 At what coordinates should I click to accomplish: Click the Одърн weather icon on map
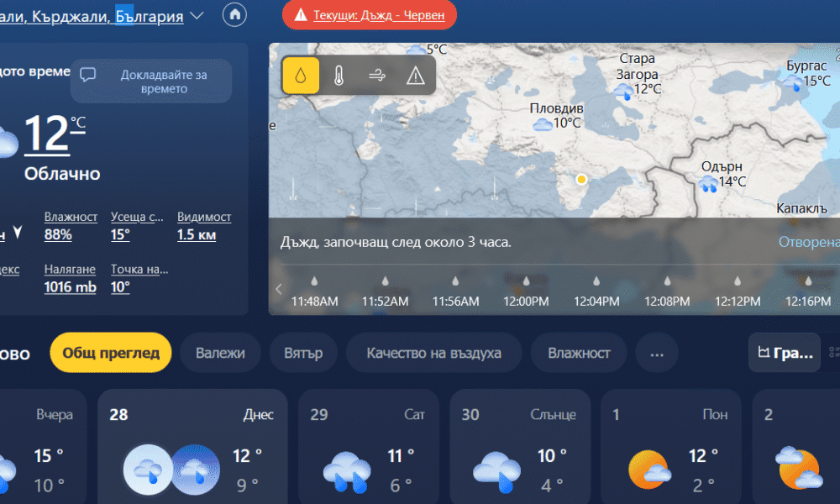pos(708,183)
